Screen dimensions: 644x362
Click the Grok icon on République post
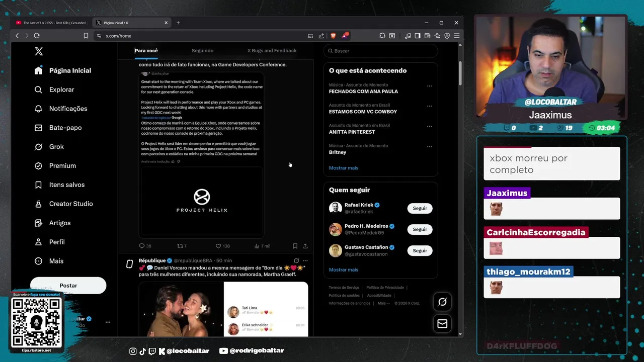(296, 260)
